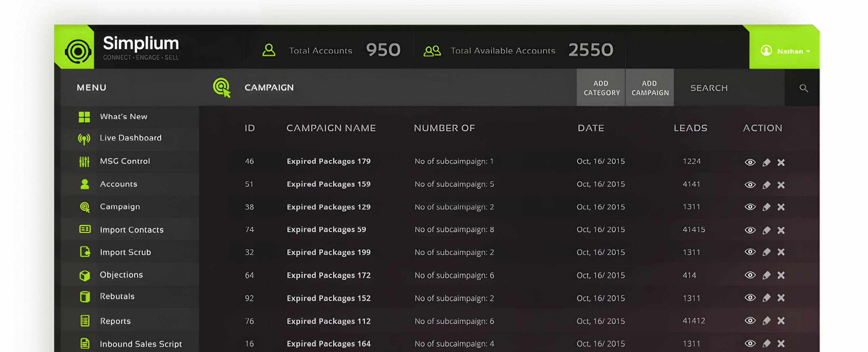Open the Expired Packages 152 campaign name
Image resolution: width=868 pixels, height=352 pixels.
(328, 298)
